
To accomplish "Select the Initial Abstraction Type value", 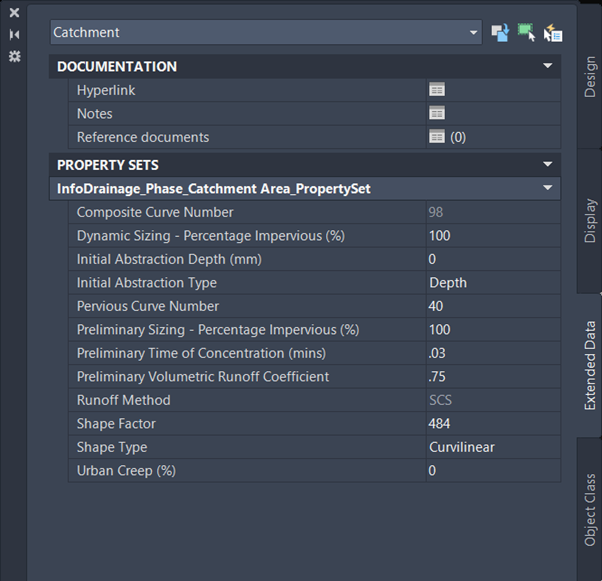I will (490, 283).
